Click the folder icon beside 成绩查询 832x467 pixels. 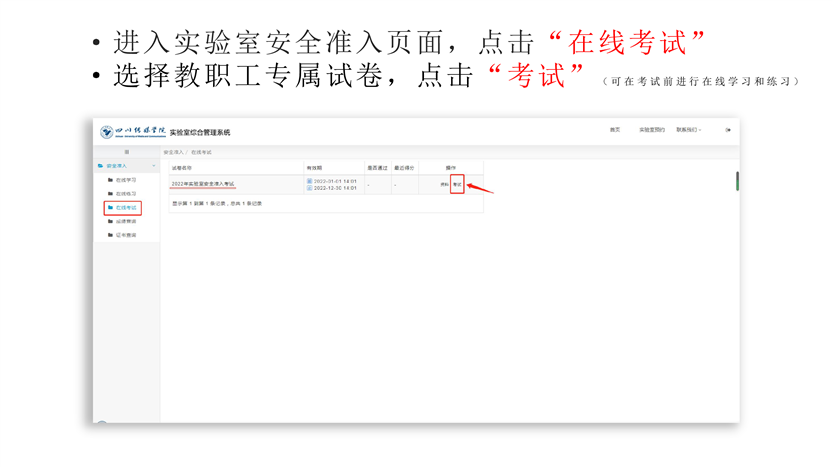click(x=110, y=221)
